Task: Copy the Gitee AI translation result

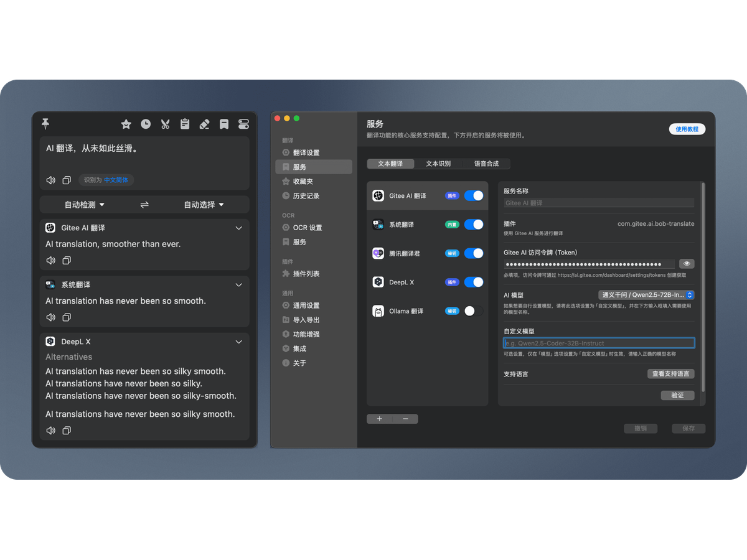Action: click(67, 260)
